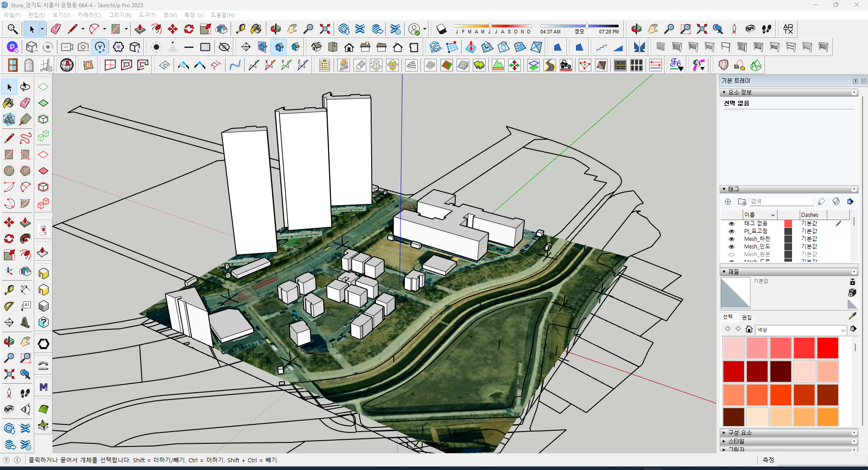The width and height of the screenshot is (868, 470).
Task: Click the default material preview thumbnail
Action: (x=735, y=293)
